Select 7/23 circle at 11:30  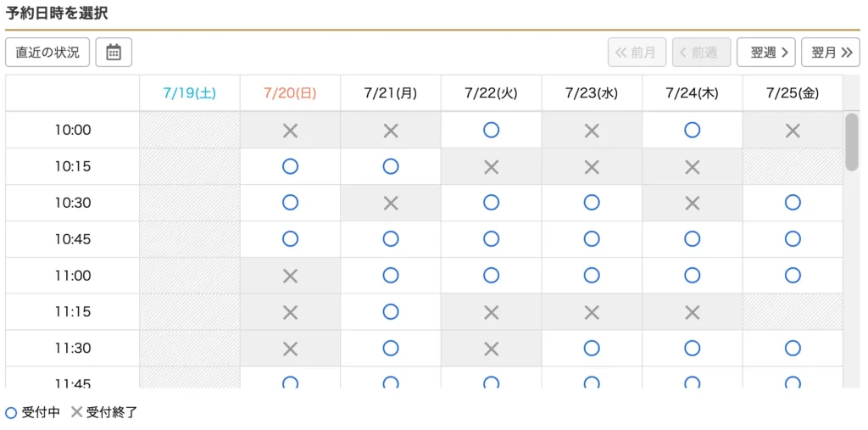coord(592,348)
